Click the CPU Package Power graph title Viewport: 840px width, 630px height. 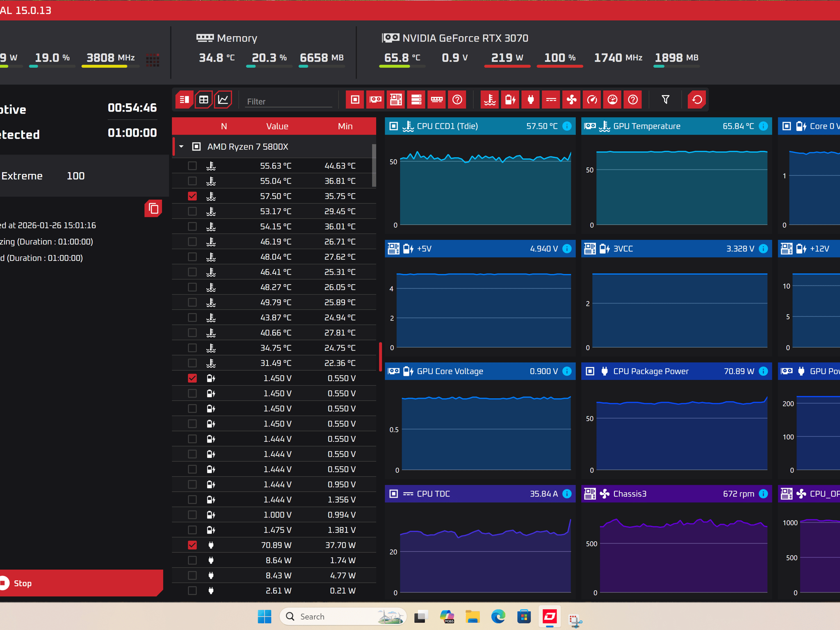click(651, 371)
